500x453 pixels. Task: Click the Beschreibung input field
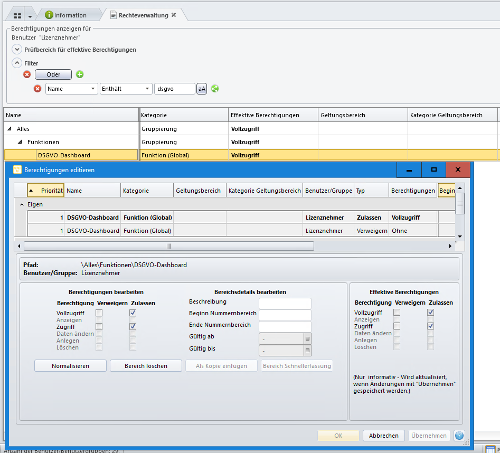click(x=285, y=303)
